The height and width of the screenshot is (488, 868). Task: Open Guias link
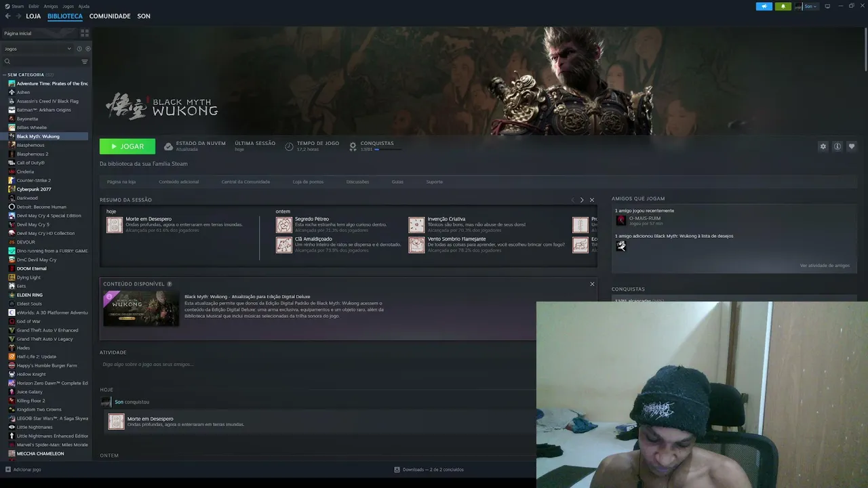pos(397,182)
